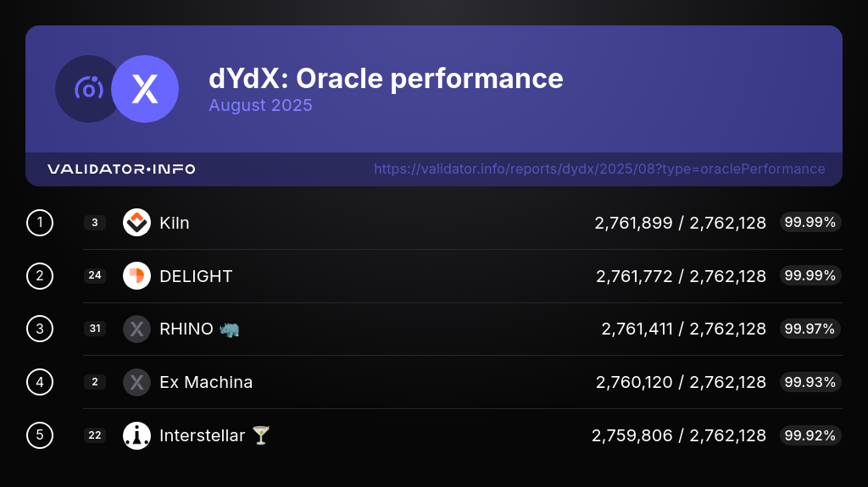
Task: Click the rank 5 circle badge
Action: (40, 435)
